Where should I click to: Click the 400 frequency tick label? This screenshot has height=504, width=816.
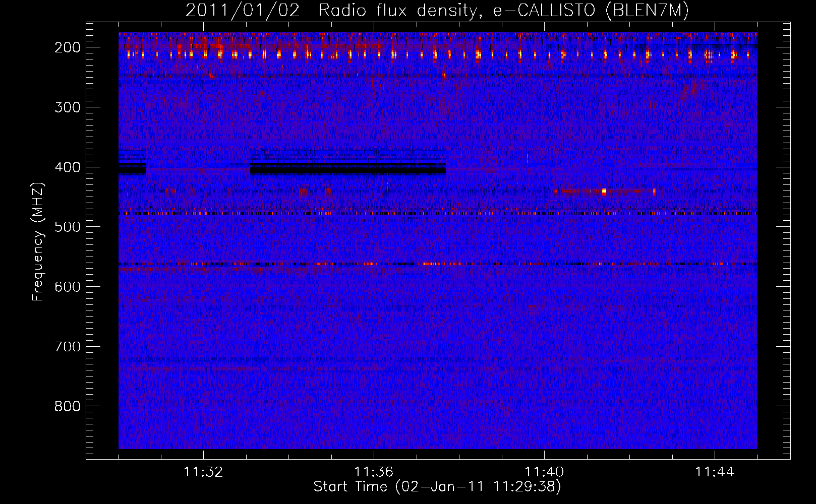click(x=67, y=167)
